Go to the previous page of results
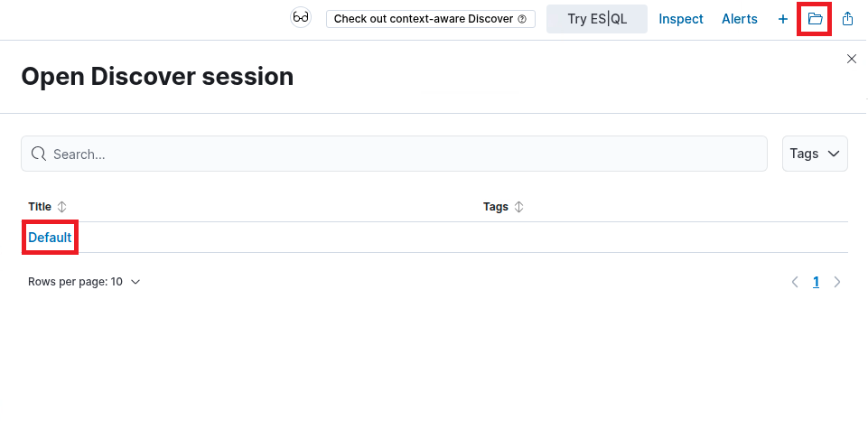868x421 pixels. [795, 282]
